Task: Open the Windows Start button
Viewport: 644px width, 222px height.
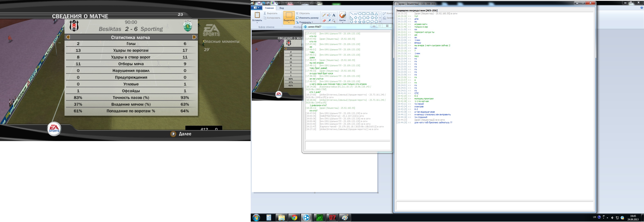Action: coord(256,218)
